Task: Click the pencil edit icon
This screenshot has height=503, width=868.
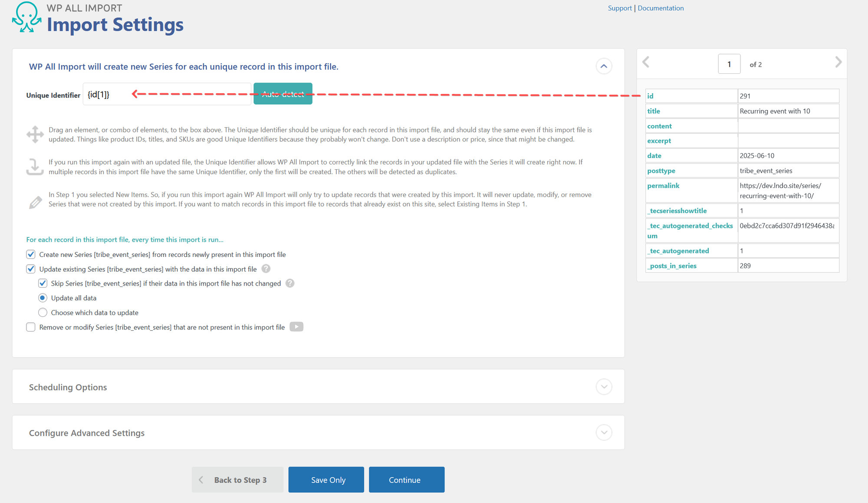Action: (x=35, y=202)
